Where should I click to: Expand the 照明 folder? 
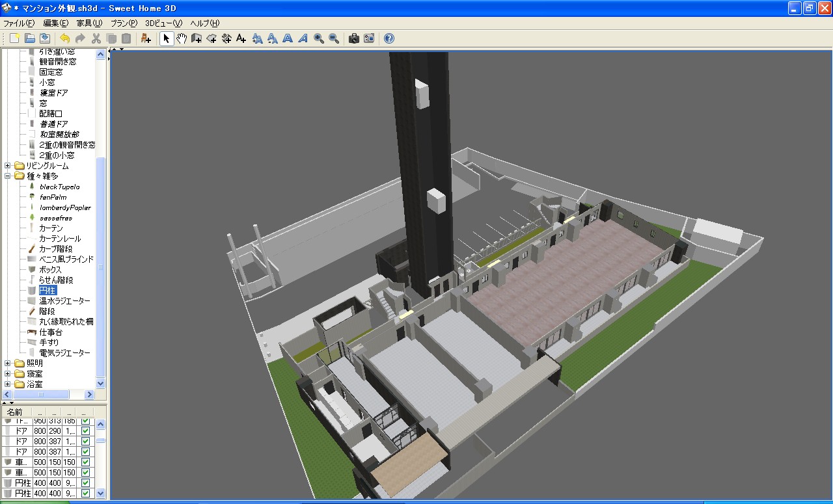8,364
